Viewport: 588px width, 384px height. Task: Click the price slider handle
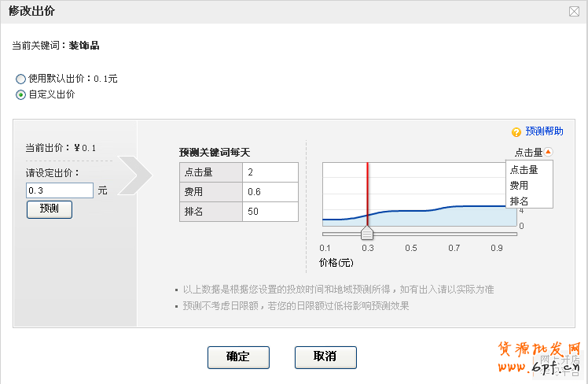click(x=366, y=233)
